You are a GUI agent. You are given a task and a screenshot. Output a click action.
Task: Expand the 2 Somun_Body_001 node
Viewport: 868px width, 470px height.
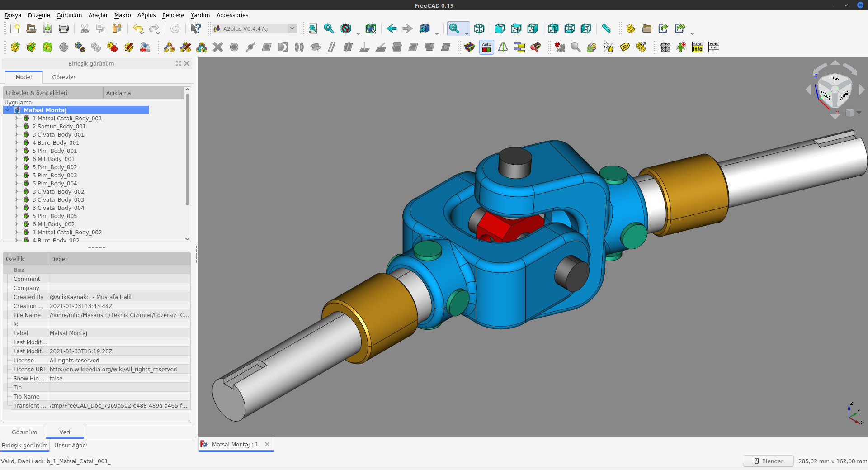(x=17, y=126)
